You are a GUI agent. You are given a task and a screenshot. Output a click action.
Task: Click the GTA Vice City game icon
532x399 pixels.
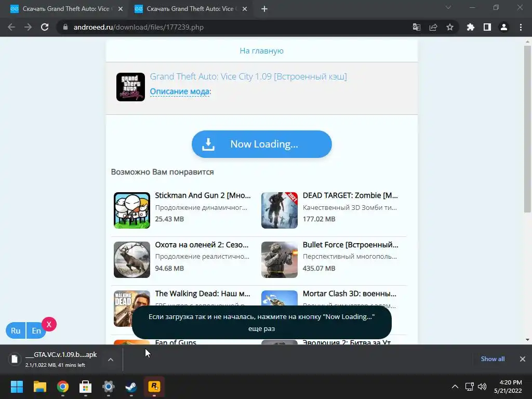(130, 87)
